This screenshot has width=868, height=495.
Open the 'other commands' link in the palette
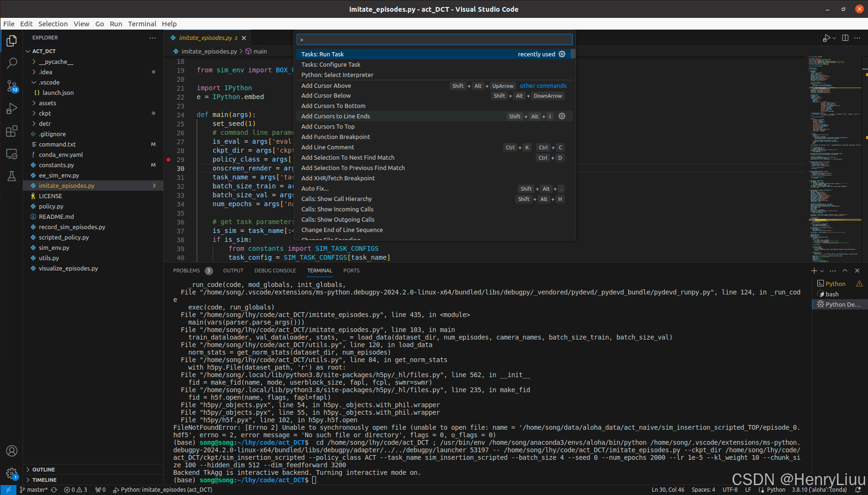click(543, 85)
